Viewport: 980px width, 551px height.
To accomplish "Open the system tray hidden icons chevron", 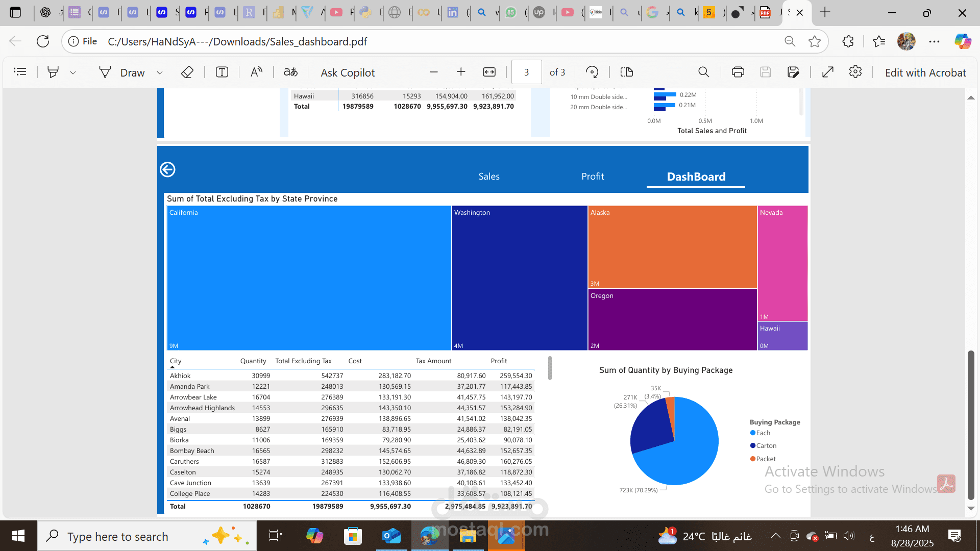I will coord(775,536).
